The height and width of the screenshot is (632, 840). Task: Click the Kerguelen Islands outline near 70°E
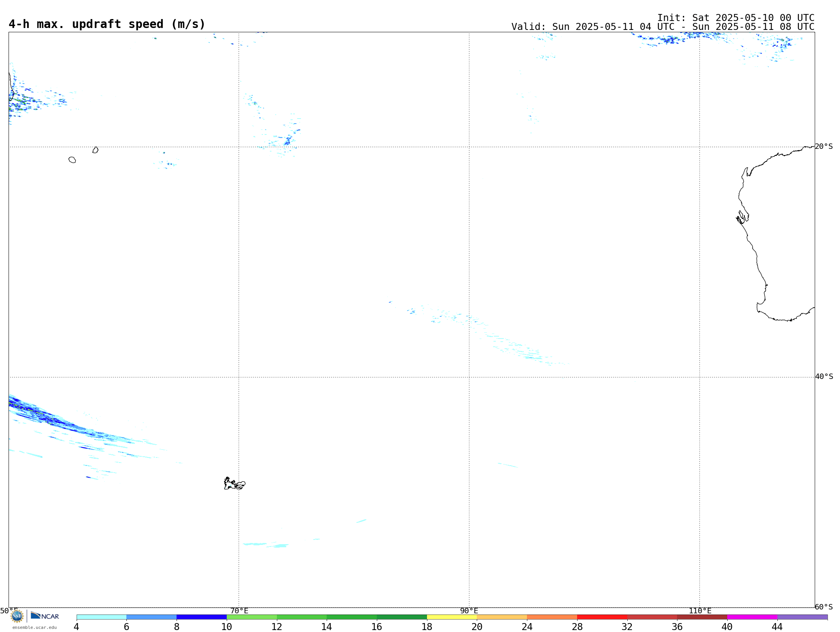(234, 484)
